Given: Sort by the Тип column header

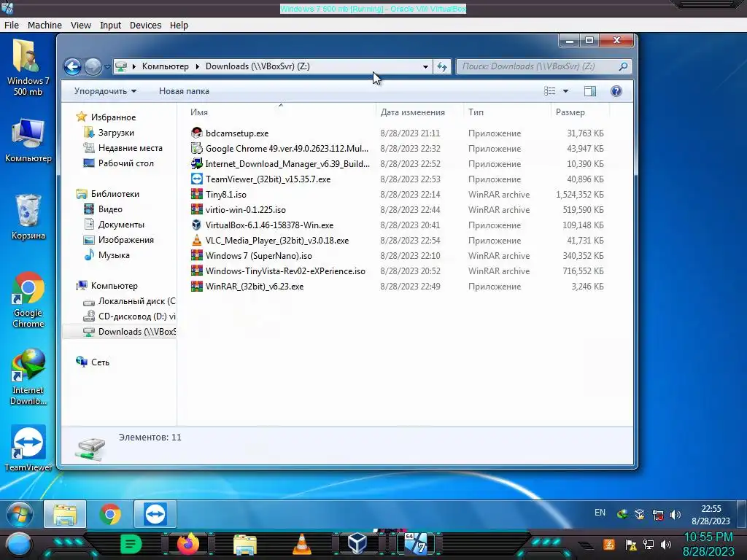Looking at the screenshot, I should [x=507, y=112].
